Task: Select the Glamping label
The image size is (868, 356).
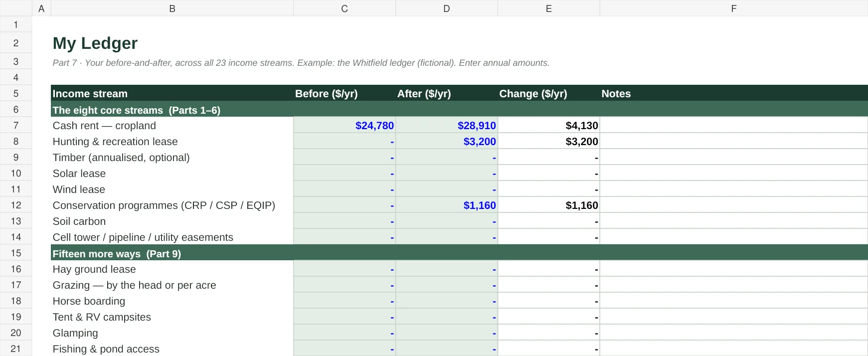Action: 75,333
